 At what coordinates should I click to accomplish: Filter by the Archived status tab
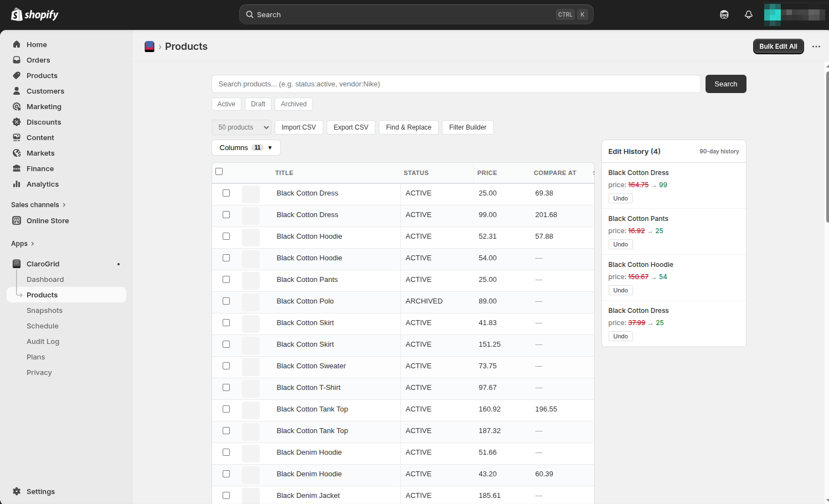click(x=294, y=104)
